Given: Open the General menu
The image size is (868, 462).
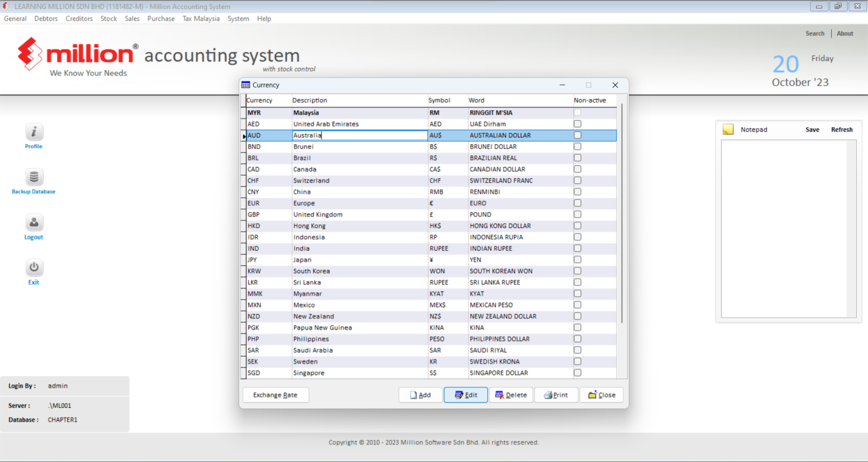Looking at the screenshot, I should 15,19.
